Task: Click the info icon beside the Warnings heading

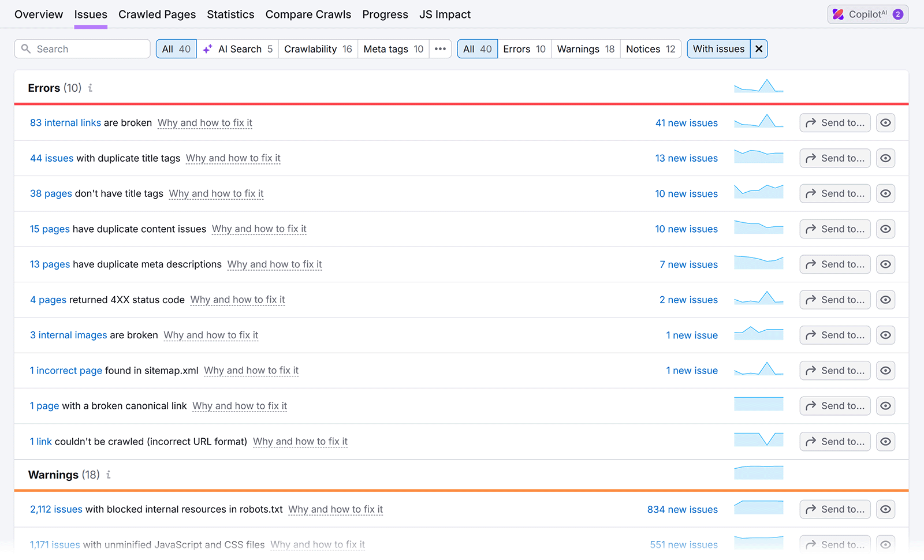Action: coord(109,475)
